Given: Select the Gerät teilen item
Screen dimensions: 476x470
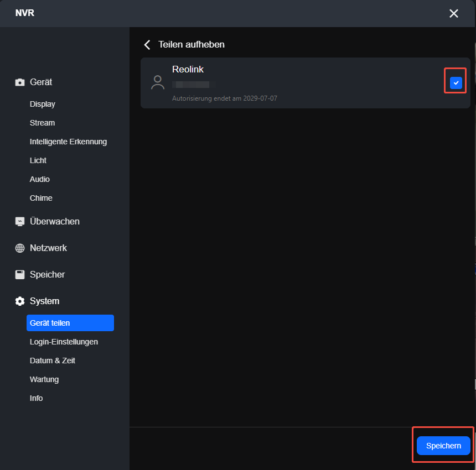Looking at the screenshot, I should coord(70,323).
